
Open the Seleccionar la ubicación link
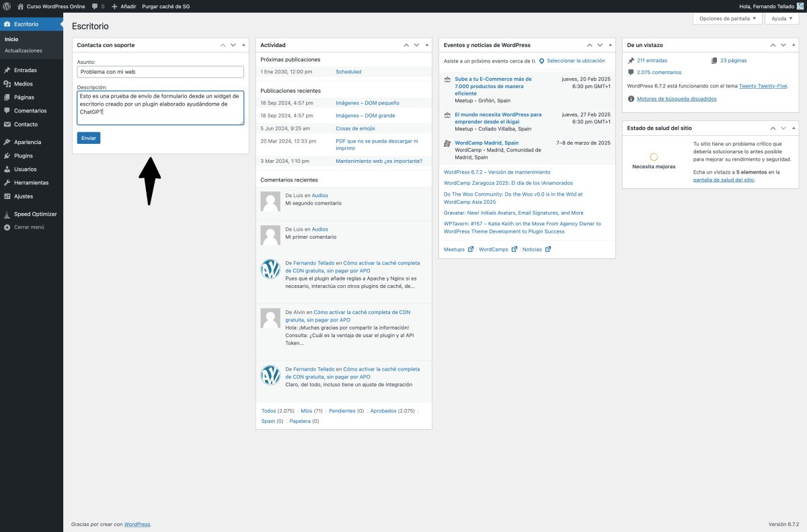[x=576, y=60]
